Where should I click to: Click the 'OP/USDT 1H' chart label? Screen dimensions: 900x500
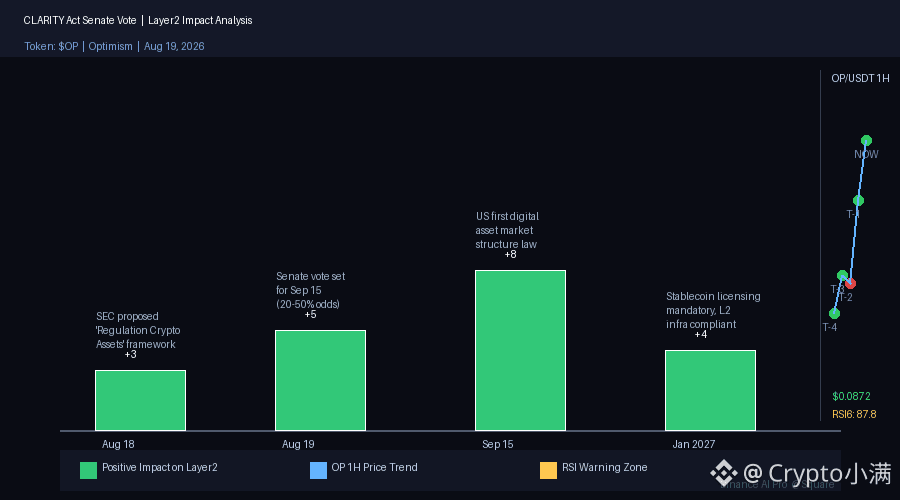point(860,78)
